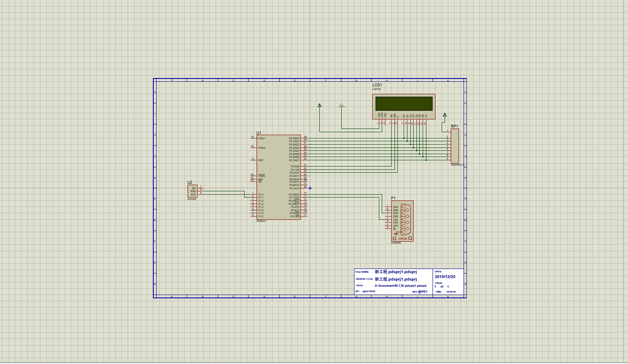
Task: Click the design title value beside DESIGN TITLE
Action: coord(396,279)
